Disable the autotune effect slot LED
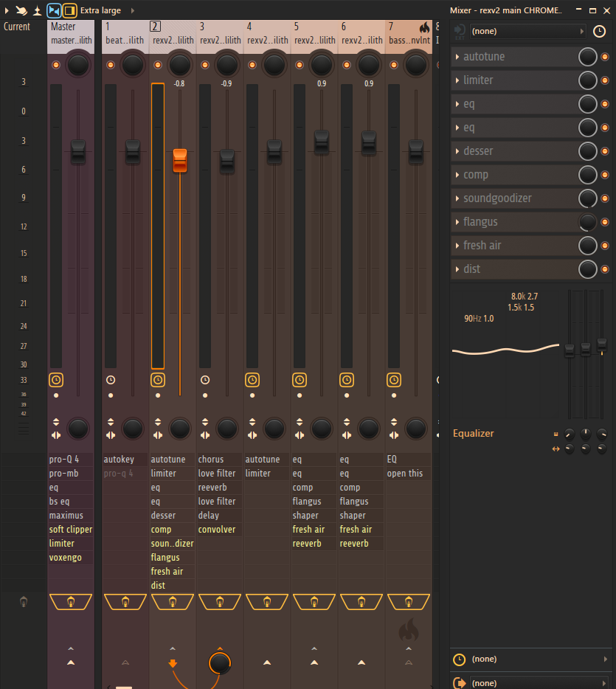616x689 pixels. click(x=605, y=57)
